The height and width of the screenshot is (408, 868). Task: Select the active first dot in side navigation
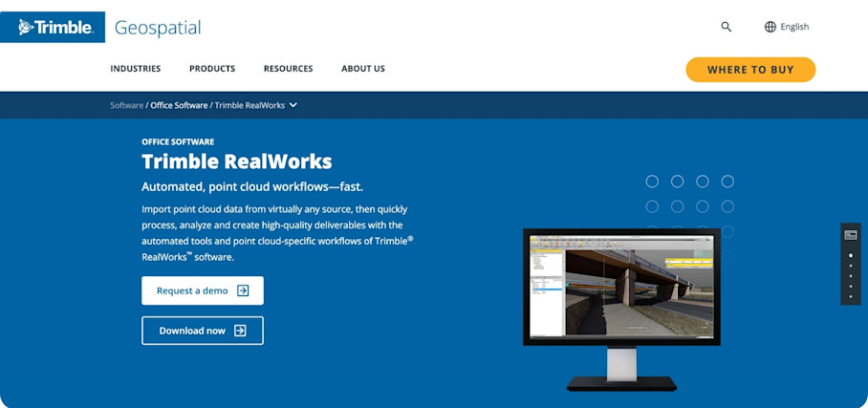tap(851, 256)
